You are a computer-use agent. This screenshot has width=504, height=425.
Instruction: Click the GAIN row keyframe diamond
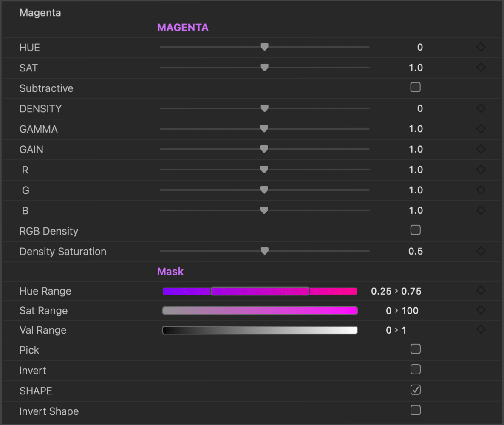point(481,149)
